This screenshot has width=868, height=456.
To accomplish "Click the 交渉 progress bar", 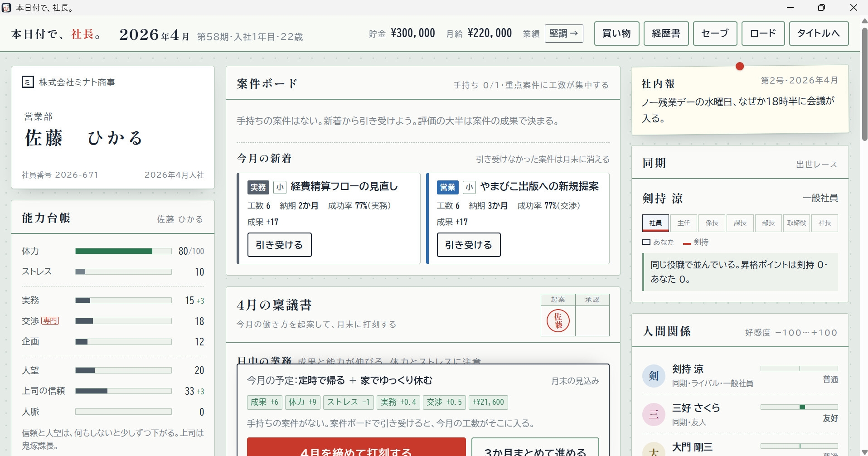I will point(123,321).
